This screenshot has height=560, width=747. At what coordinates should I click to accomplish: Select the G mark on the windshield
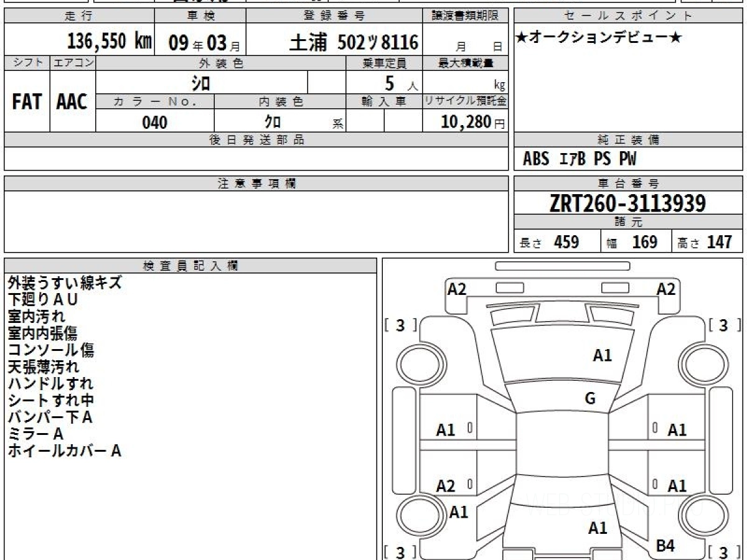pyautogui.click(x=590, y=399)
